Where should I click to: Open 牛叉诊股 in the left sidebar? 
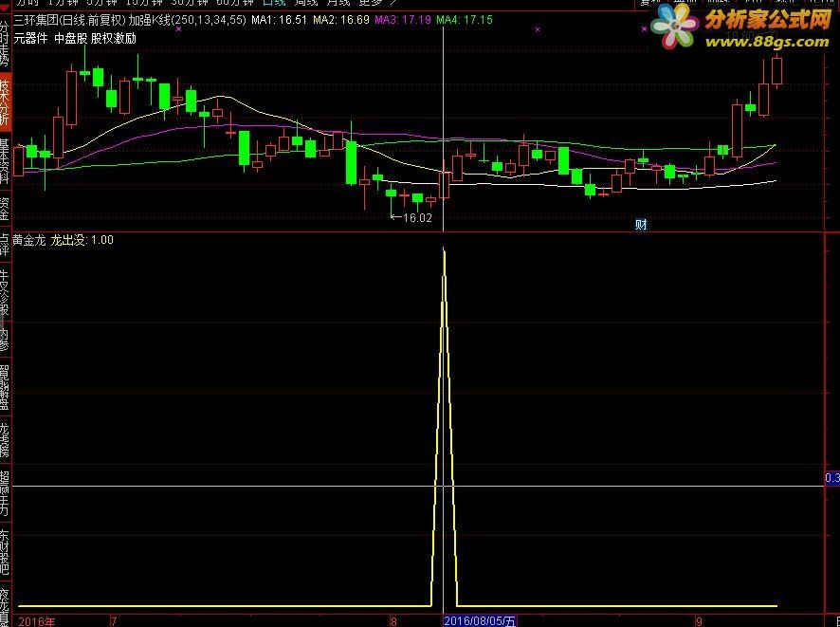point(5,292)
